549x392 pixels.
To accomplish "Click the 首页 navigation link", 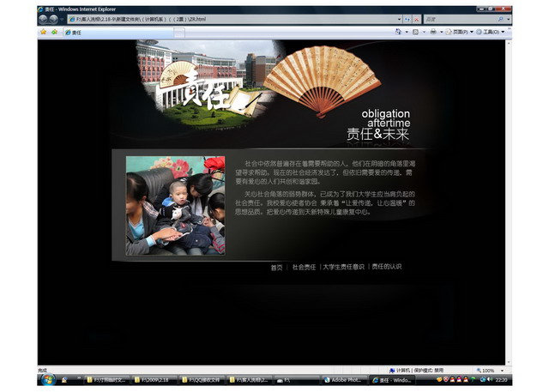I will [276, 267].
